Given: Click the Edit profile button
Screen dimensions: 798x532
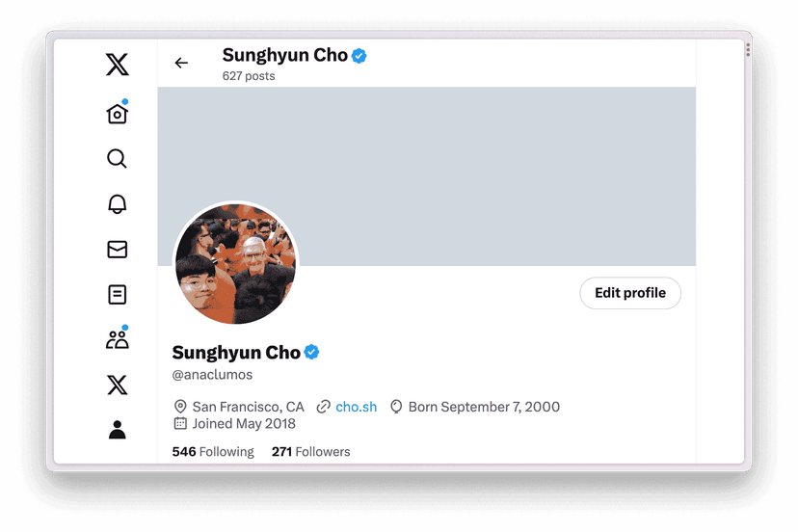Looking at the screenshot, I should [x=630, y=293].
